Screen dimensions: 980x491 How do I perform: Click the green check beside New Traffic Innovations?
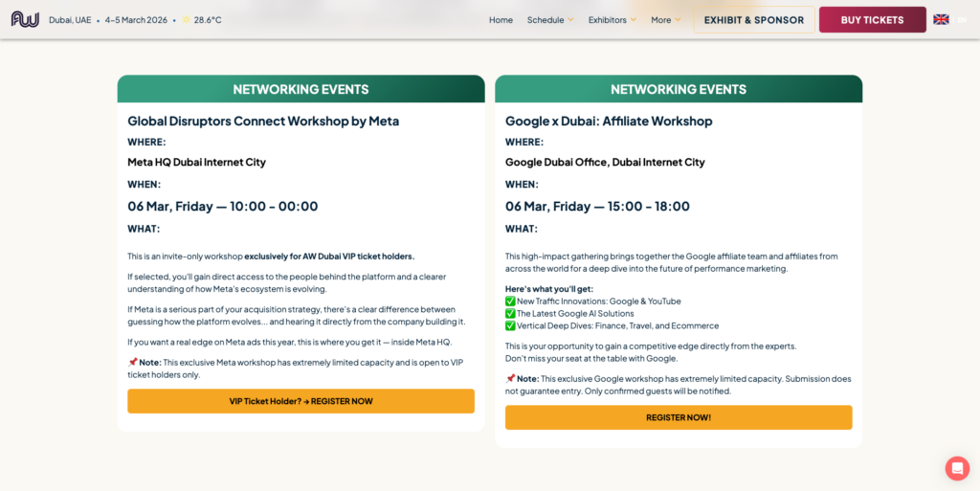(x=510, y=301)
